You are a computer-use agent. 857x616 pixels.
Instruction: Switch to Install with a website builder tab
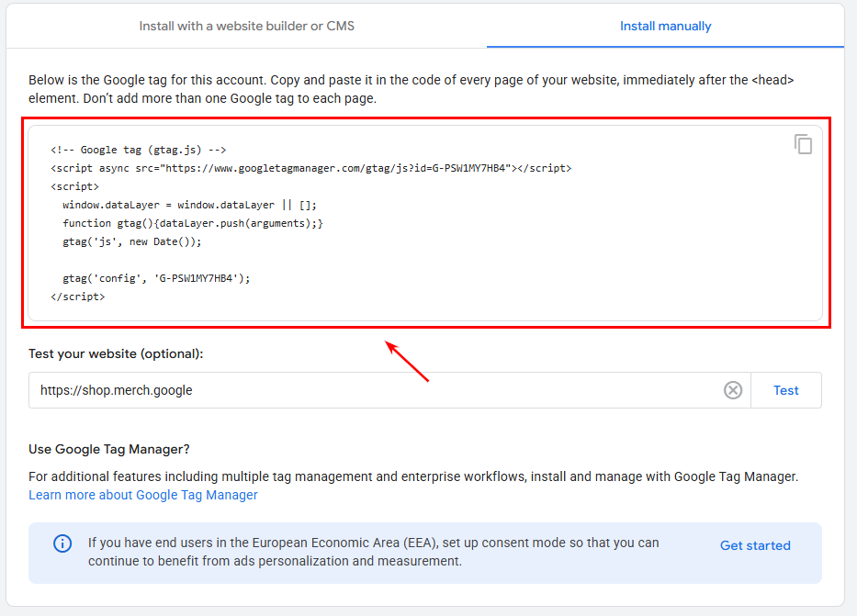246,27
